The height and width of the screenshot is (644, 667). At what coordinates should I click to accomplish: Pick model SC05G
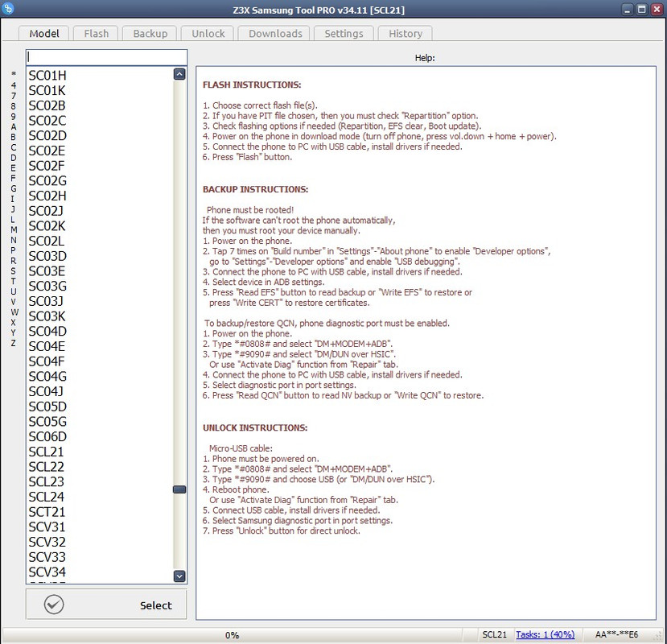pyautogui.click(x=100, y=421)
